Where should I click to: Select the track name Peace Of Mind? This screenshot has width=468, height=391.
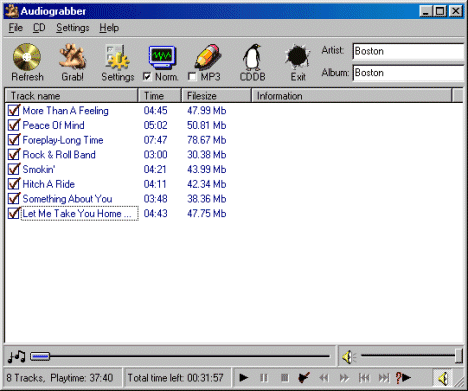(53, 125)
